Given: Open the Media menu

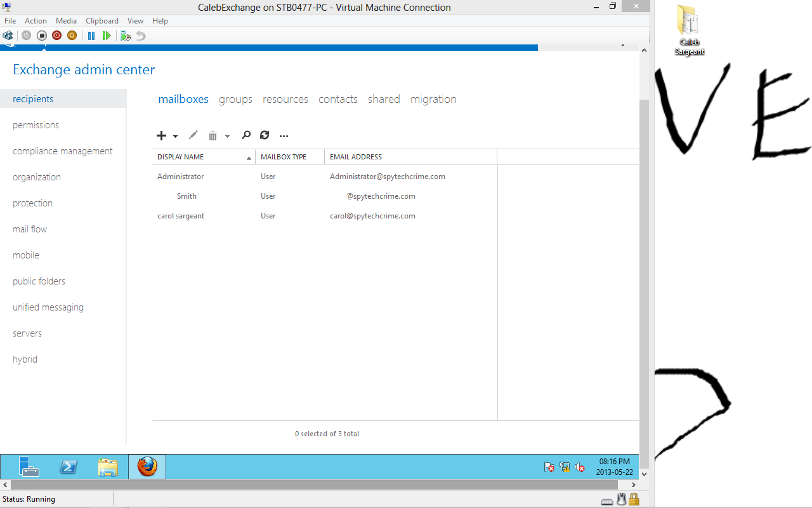Looking at the screenshot, I should [x=67, y=21].
